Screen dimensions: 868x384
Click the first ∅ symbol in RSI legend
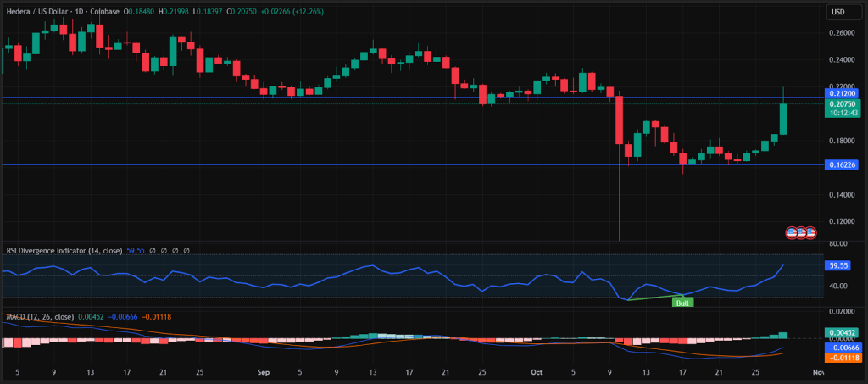click(152, 251)
